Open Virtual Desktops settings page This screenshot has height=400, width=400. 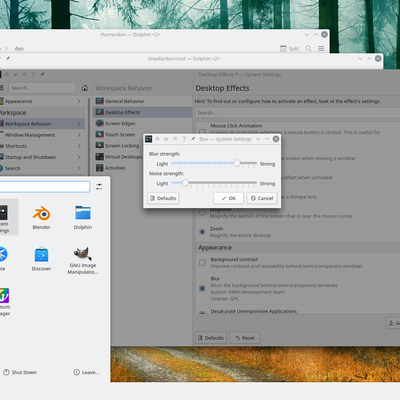(x=118, y=157)
